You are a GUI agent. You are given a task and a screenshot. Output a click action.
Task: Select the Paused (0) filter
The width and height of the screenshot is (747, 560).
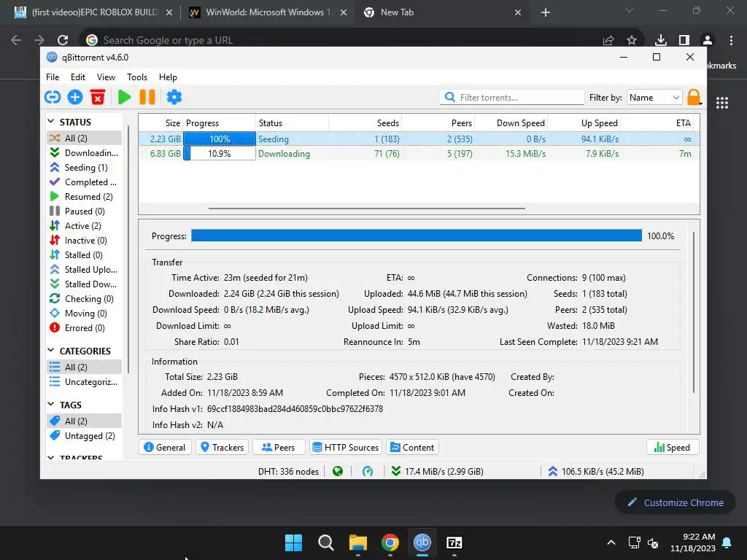pyautogui.click(x=84, y=211)
